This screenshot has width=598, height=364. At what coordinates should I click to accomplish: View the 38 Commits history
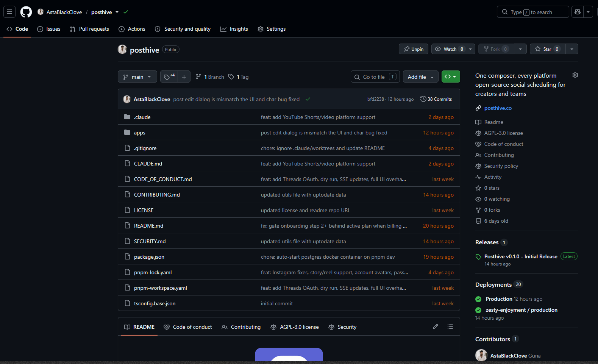click(436, 99)
